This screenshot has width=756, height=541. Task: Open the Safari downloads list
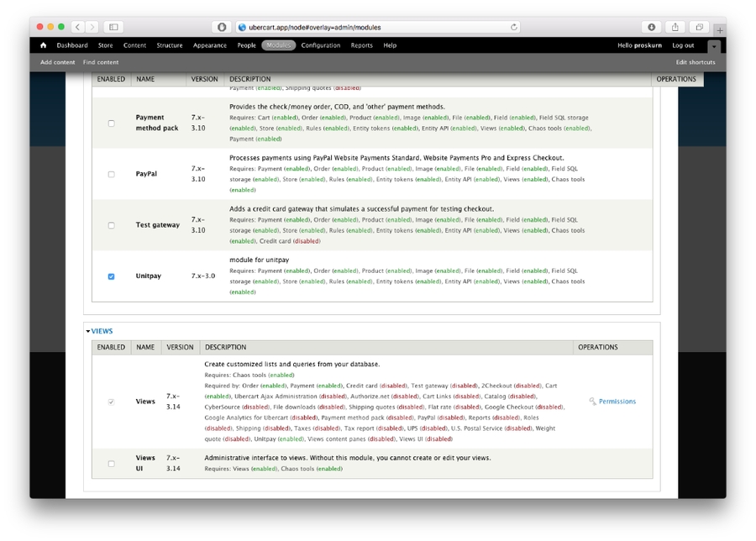[651, 27]
